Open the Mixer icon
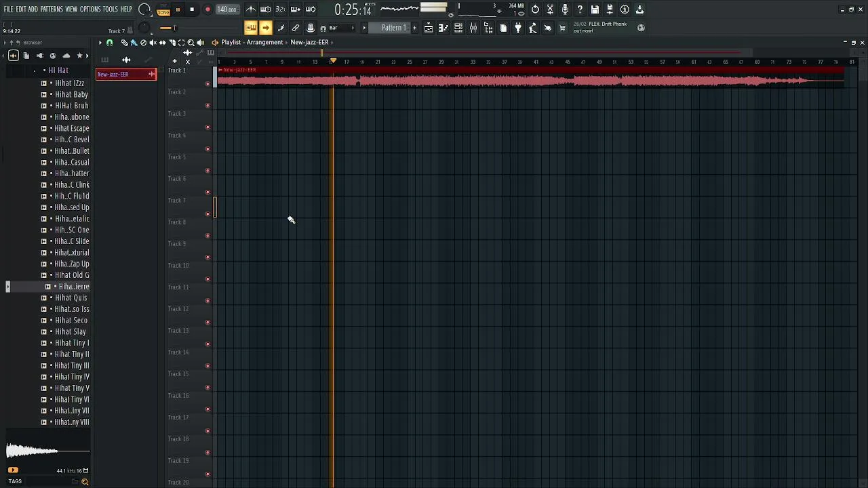Viewport: 868px width, 488px height. click(x=473, y=28)
